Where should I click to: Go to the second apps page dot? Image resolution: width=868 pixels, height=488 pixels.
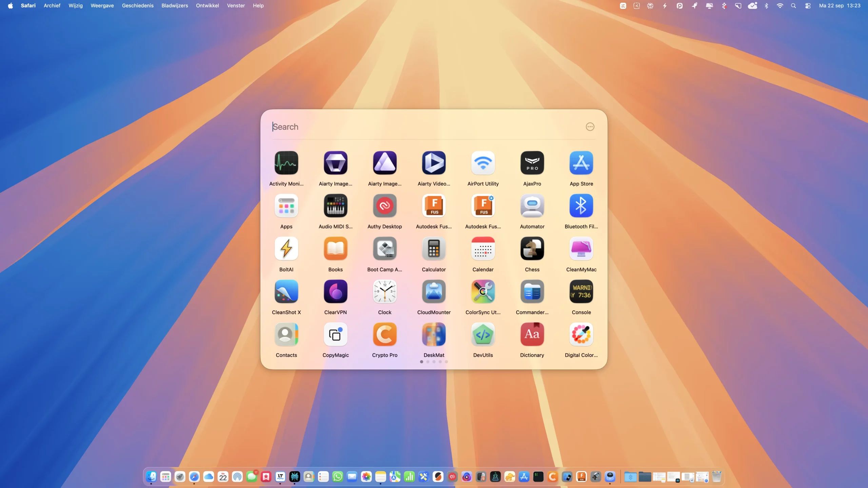pyautogui.click(x=428, y=362)
